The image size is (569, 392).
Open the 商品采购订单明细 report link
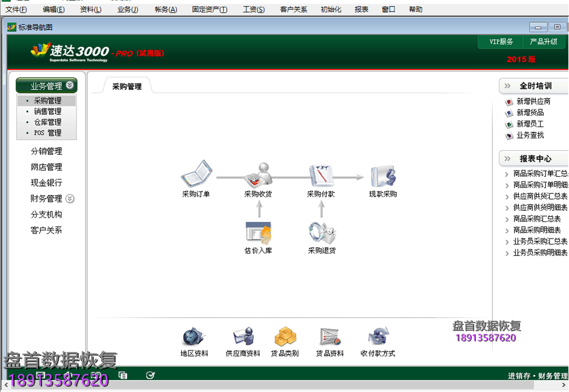pos(541,185)
